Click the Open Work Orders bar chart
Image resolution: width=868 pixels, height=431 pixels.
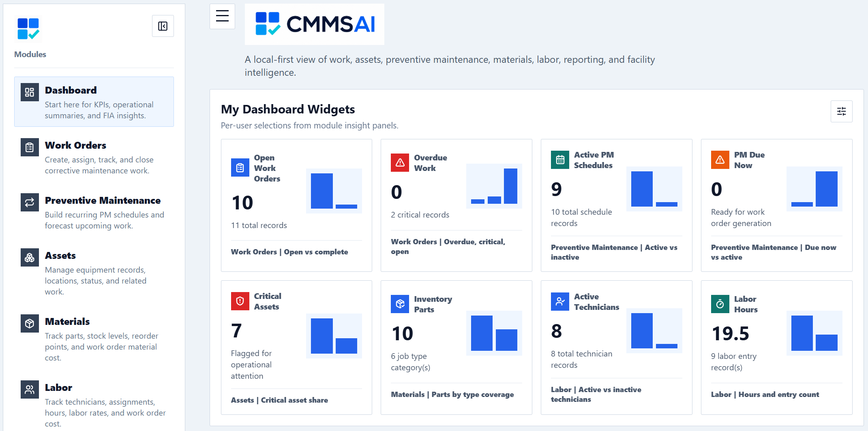point(334,191)
